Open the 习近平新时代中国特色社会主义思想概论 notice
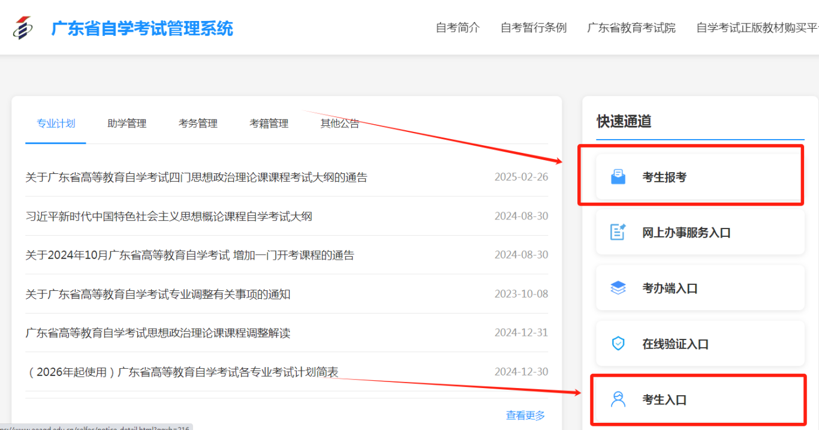 click(x=169, y=216)
